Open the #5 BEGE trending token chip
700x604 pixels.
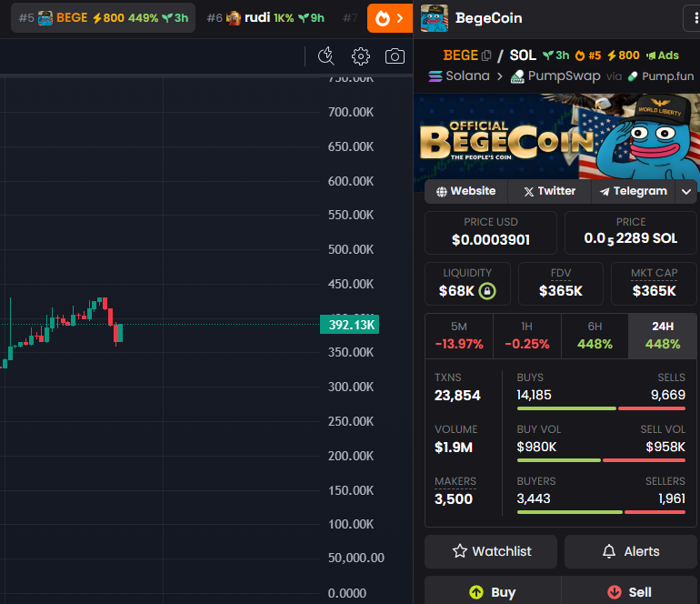point(103,18)
